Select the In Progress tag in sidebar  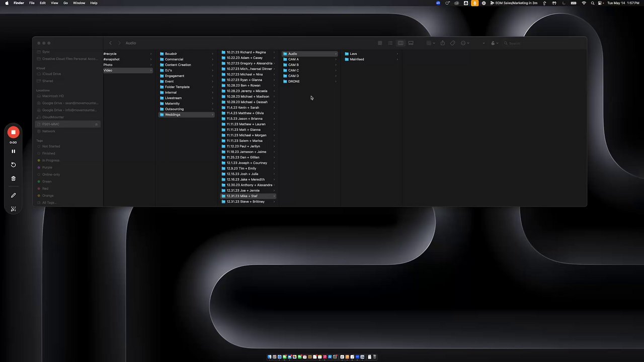click(51, 160)
